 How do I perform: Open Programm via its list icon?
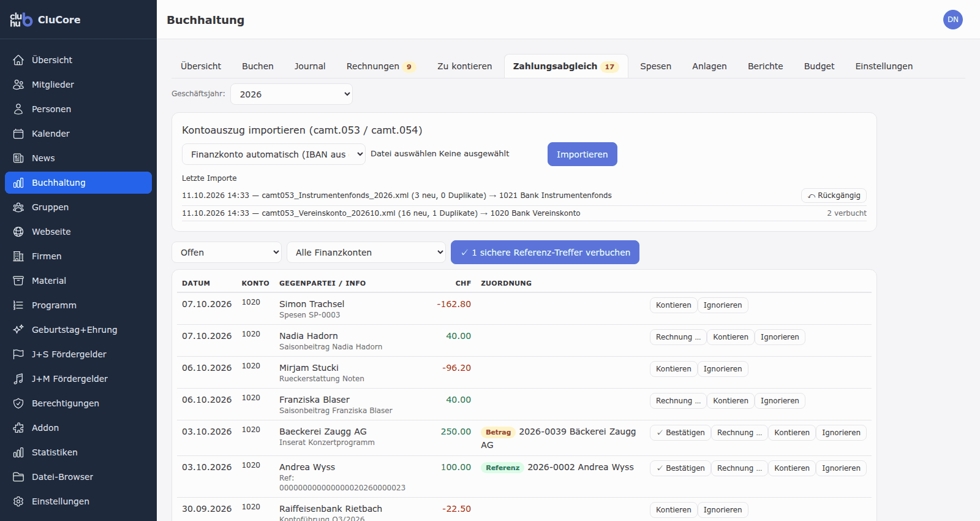click(x=18, y=305)
